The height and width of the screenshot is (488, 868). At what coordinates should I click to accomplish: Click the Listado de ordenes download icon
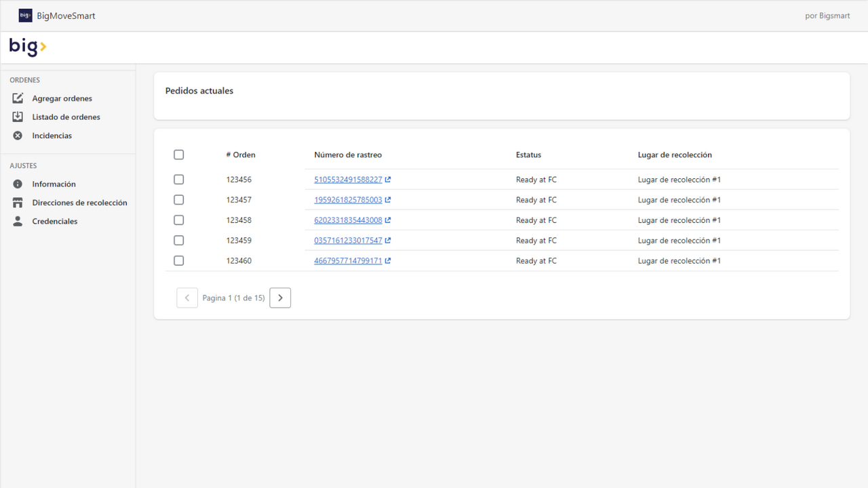pyautogui.click(x=18, y=117)
